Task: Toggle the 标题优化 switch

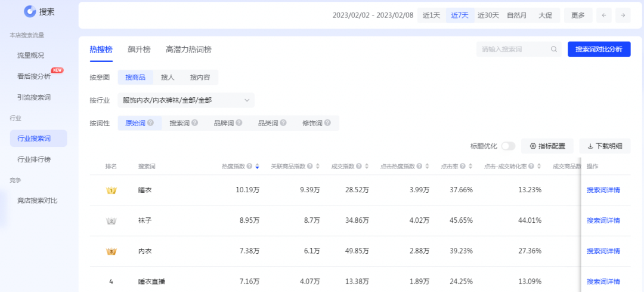Action: [508, 146]
